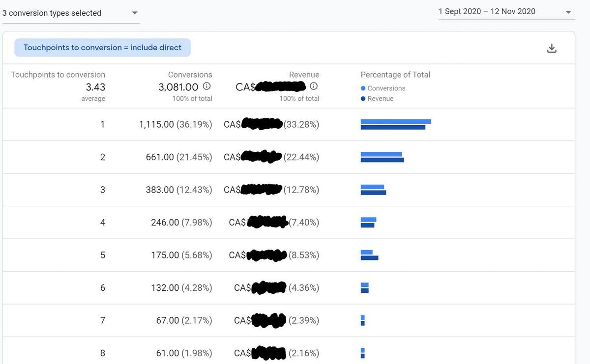The height and width of the screenshot is (364, 590).
Task: Open the Conversions info icon
Action: coord(207,86)
